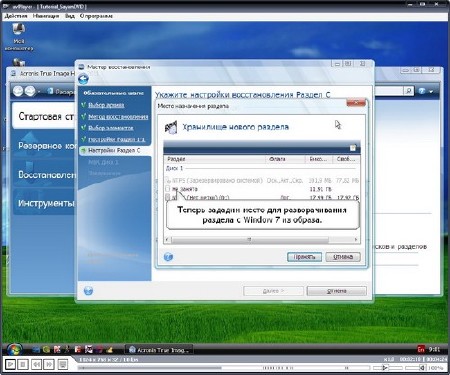Click the partition list scrollbar's right arrow
This screenshot has width=450, height=375.
click(x=356, y=239)
